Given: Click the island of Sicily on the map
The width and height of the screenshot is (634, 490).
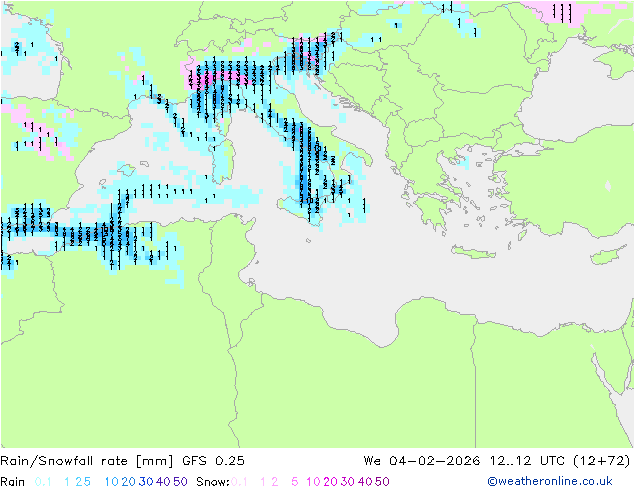Looking at the screenshot, I should (x=300, y=210).
